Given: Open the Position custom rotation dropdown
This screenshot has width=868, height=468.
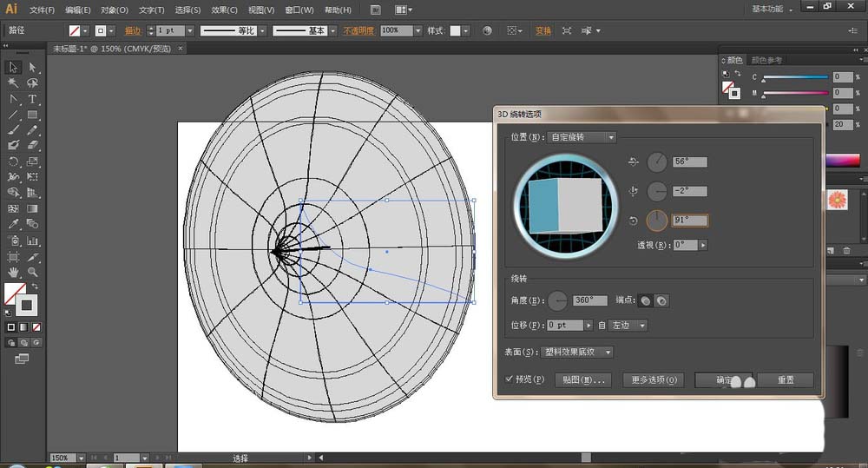Looking at the screenshot, I should 582,137.
